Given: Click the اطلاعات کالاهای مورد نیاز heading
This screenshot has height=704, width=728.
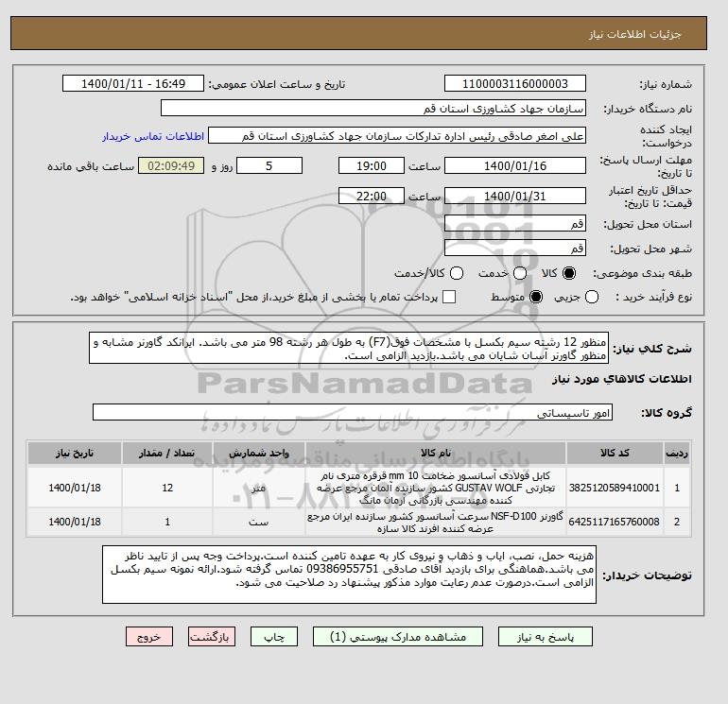Looking at the screenshot, I should 622,379.
